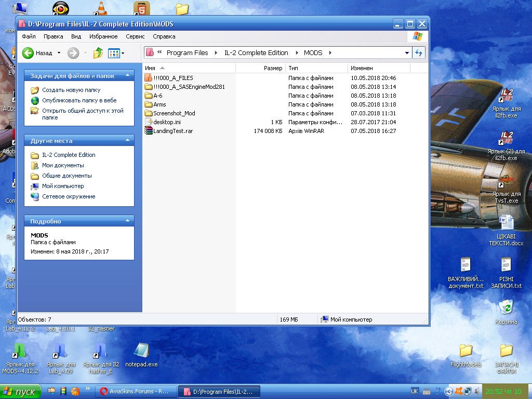
Task: Open the Файл menu
Action: coord(29,36)
